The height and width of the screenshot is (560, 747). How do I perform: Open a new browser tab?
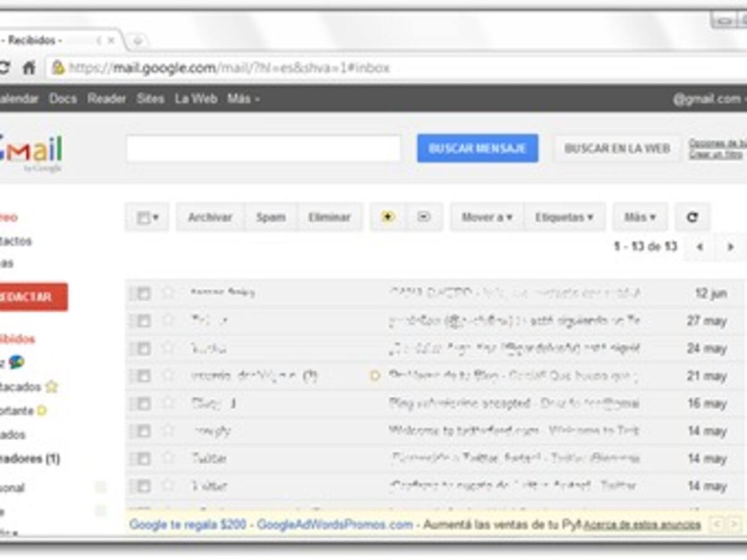(x=137, y=41)
